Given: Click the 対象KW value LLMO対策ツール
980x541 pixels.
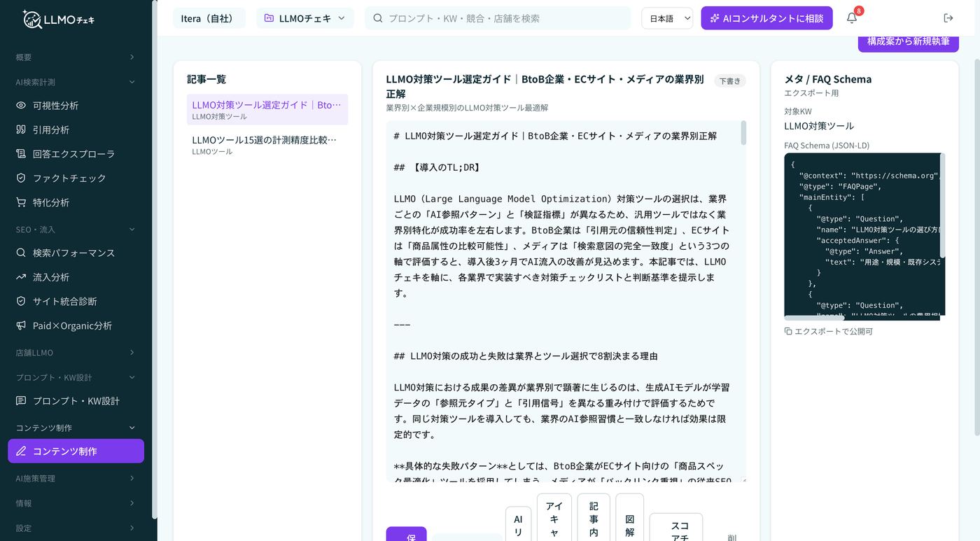Looking at the screenshot, I should click(x=819, y=126).
